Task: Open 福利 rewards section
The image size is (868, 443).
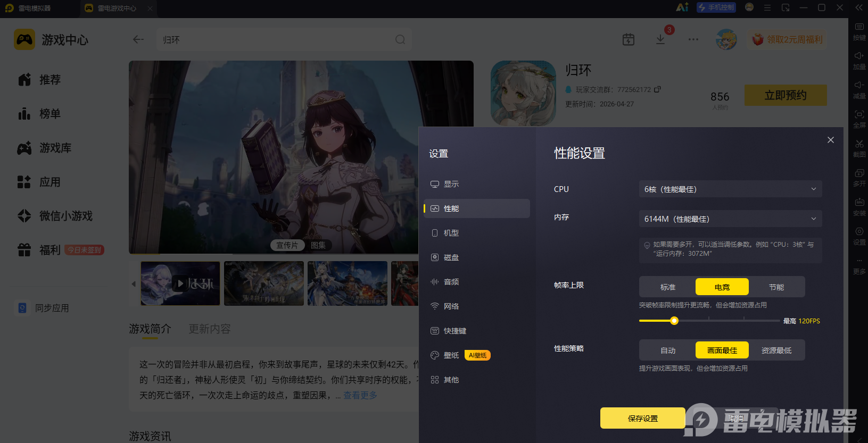Action: coord(62,250)
